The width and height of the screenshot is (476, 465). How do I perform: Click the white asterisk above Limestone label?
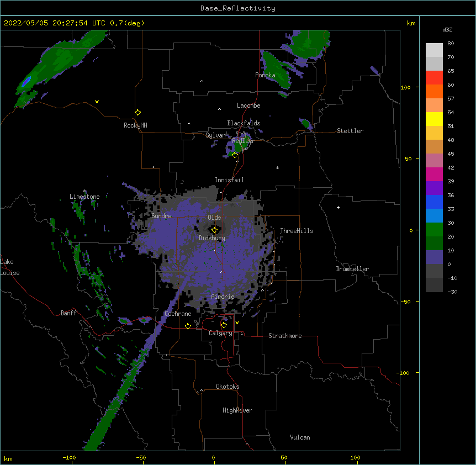(x=85, y=191)
